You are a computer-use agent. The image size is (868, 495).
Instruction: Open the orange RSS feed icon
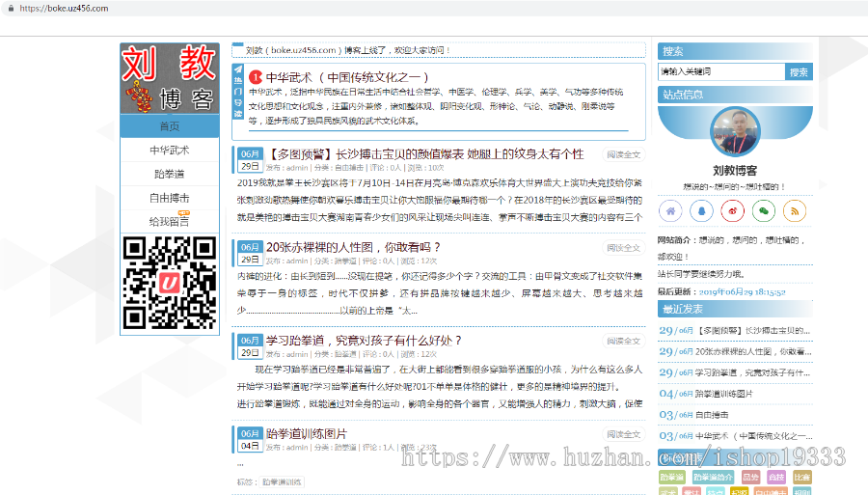(795, 211)
